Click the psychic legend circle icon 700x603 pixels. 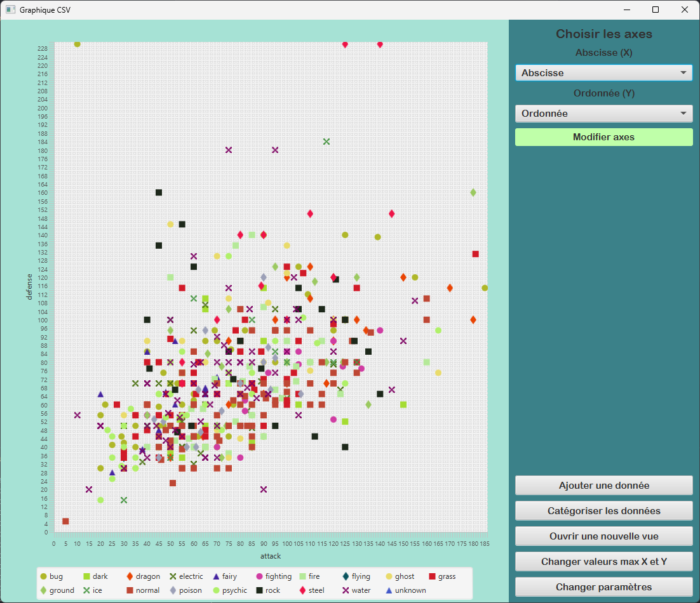click(217, 590)
